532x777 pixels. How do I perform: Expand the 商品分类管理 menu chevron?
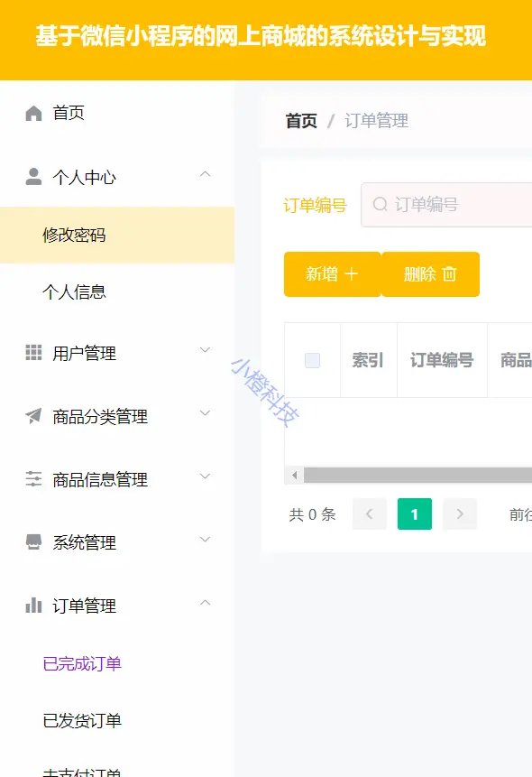(x=205, y=412)
